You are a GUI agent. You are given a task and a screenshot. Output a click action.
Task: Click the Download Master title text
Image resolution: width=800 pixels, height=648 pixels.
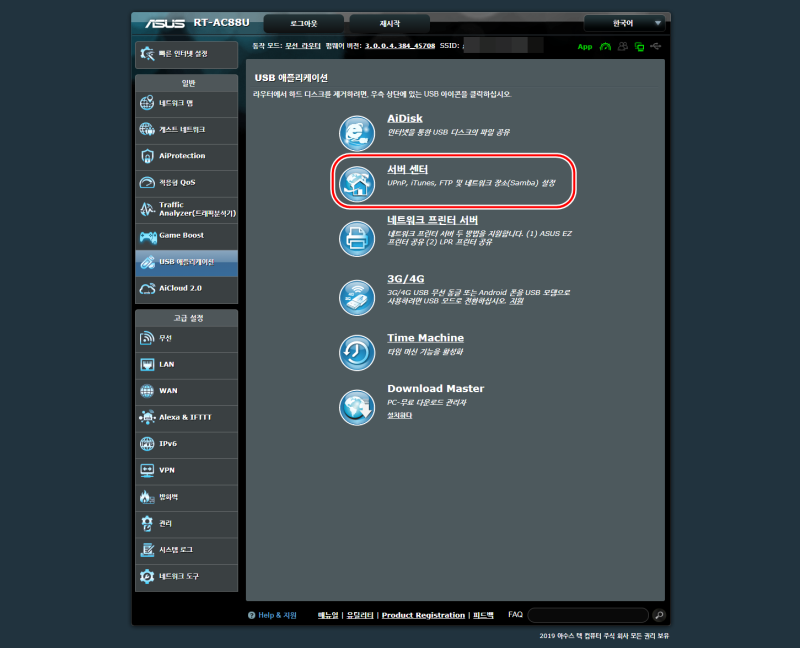point(435,389)
